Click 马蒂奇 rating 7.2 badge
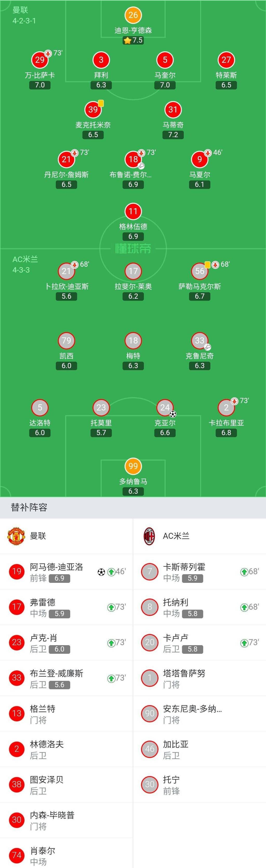 (172, 135)
